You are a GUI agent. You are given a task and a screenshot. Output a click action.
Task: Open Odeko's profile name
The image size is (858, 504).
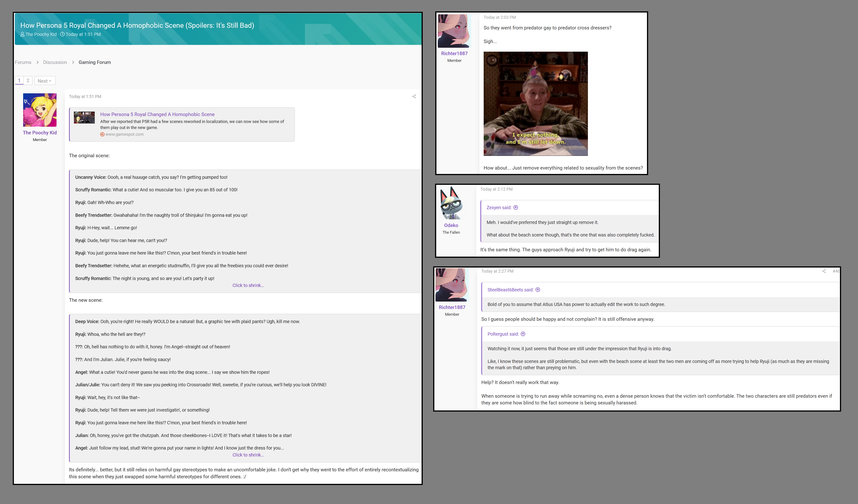(x=451, y=225)
